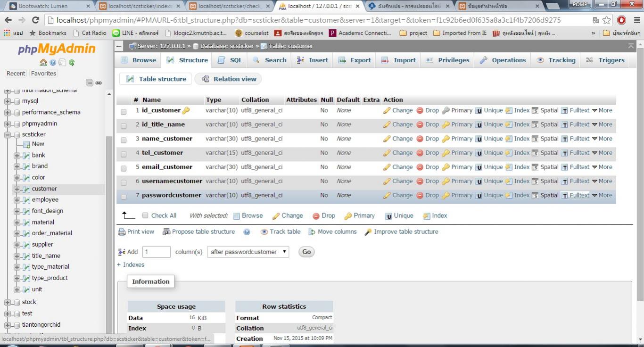Click the Drop red icon for id_title_name
This screenshot has height=347, width=644.
[420, 124]
